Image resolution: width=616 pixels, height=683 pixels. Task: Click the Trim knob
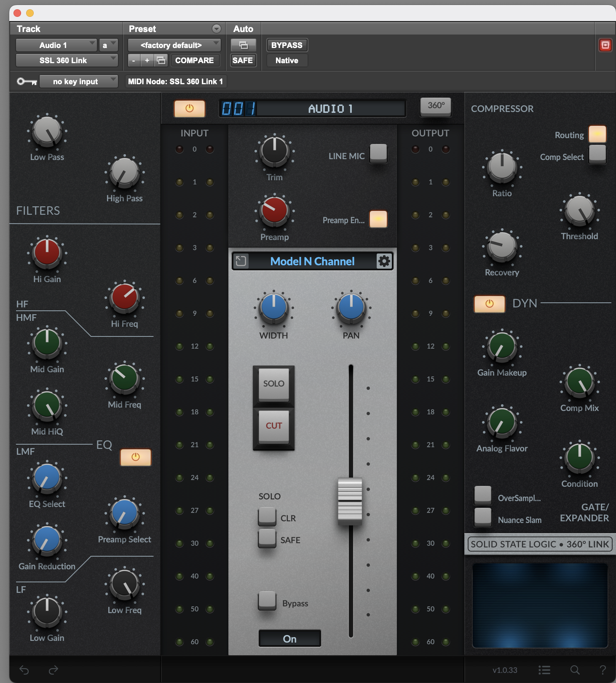275,151
